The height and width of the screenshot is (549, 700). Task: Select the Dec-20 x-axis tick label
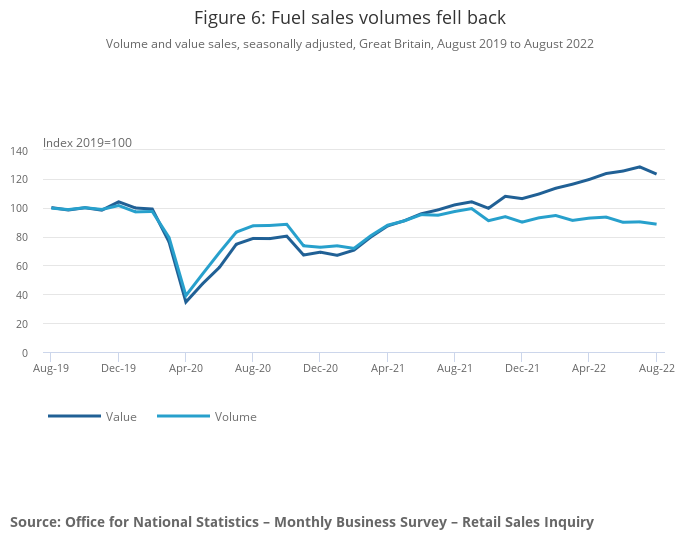coord(320,368)
